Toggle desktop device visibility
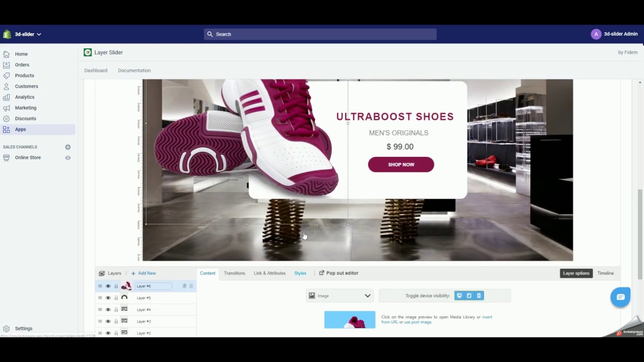This screenshot has width=644, height=362. click(x=459, y=296)
